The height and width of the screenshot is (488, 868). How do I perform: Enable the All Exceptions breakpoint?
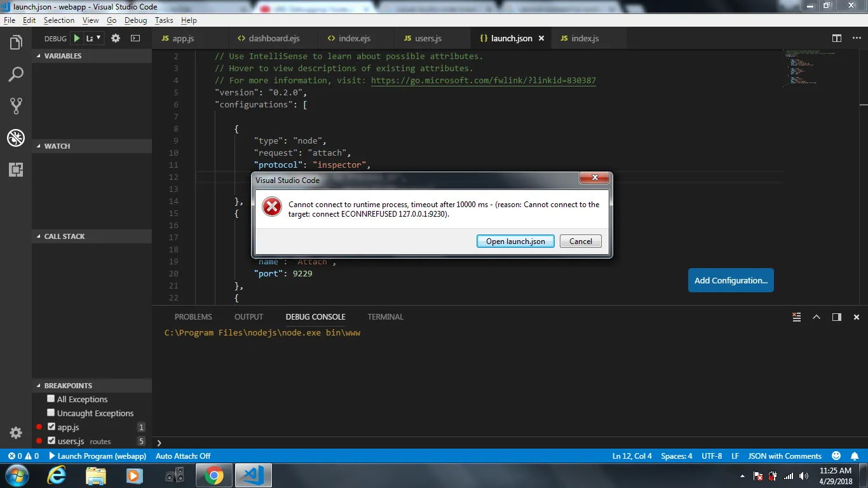coord(51,399)
